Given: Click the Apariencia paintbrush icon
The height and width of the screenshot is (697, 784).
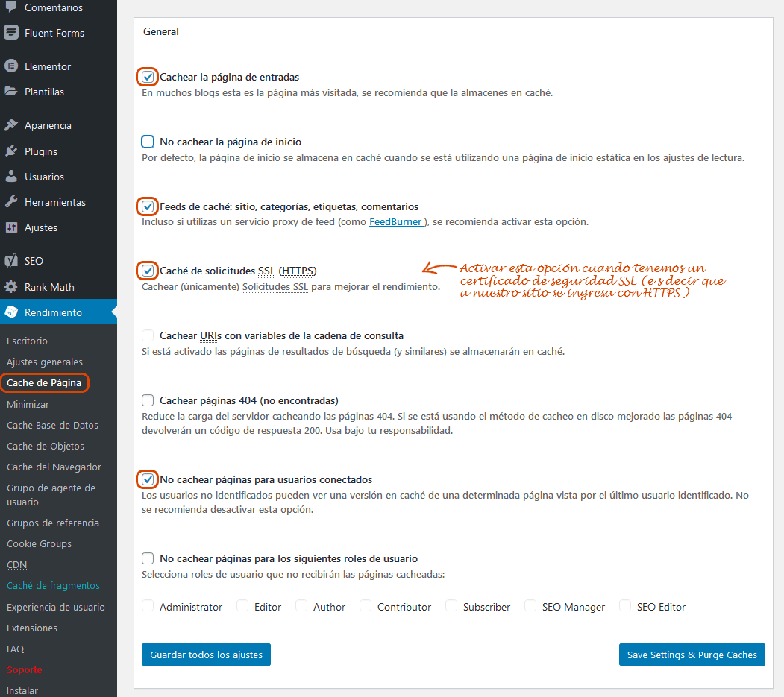Looking at the screenshot, I should coord(11,125).
